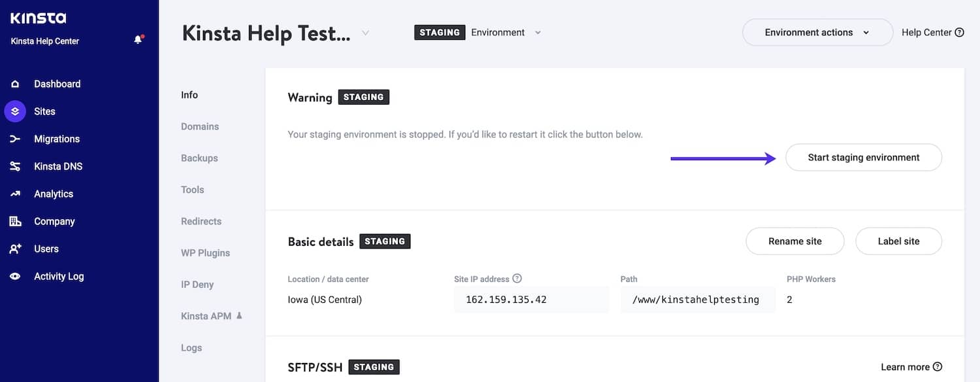The image size is (980, 382).
Task: Open the staging Environment selector dropdown
Action: (x=537, y=33)
